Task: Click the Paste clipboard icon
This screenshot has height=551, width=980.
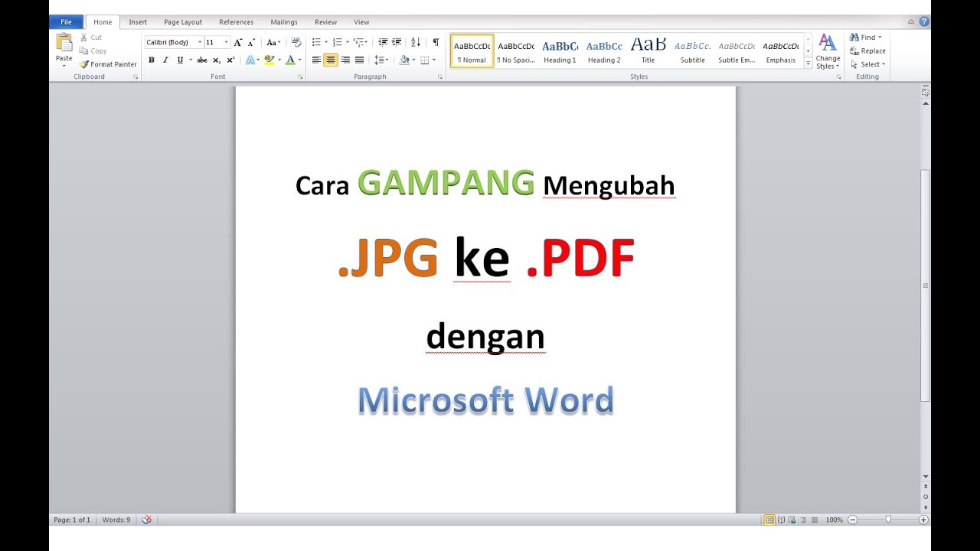Action: pyautogui.click(x=64, y=43)
